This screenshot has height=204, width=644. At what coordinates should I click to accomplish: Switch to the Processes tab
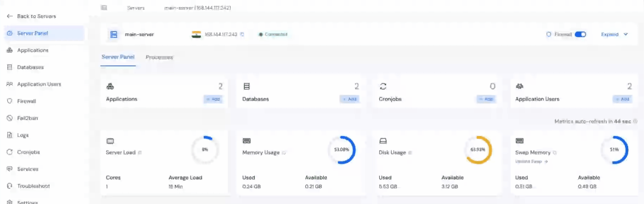159,57
